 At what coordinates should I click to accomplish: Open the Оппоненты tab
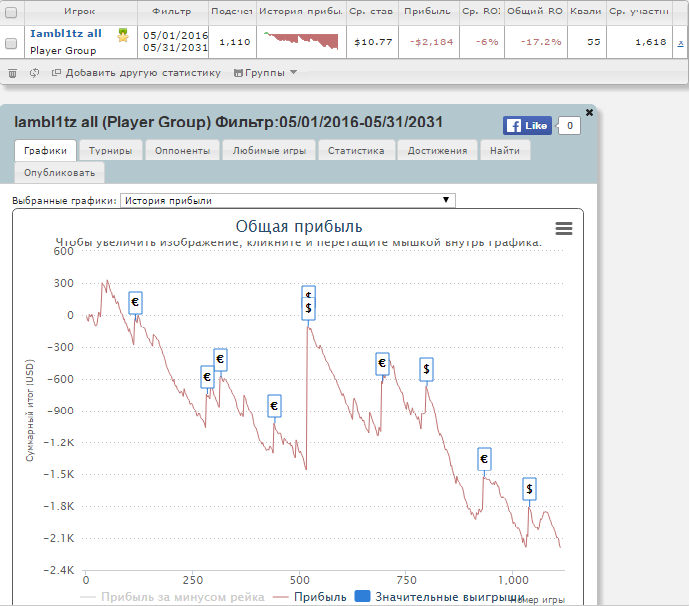pos(182,151)
